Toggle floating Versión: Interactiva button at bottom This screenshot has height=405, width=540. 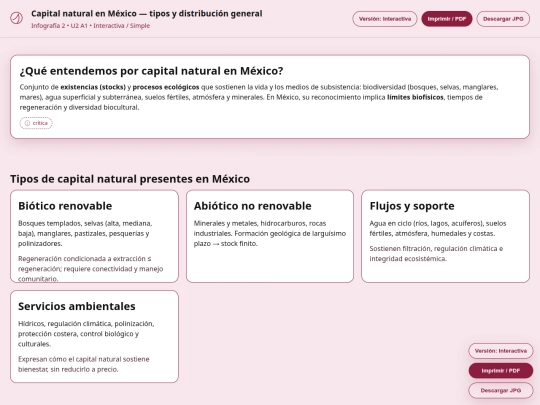coord(500,351)
